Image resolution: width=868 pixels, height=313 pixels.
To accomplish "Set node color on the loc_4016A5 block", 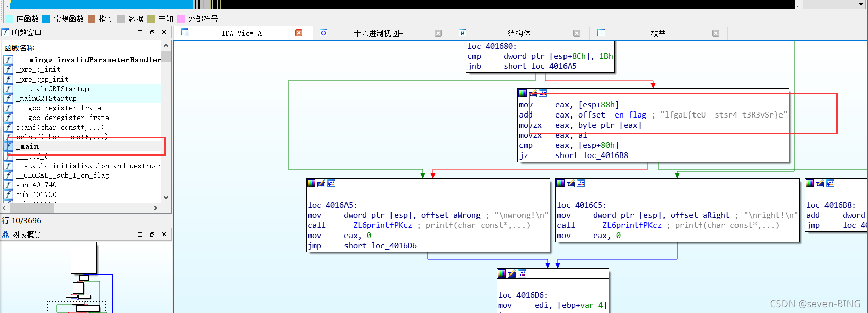I will (311, 183).
